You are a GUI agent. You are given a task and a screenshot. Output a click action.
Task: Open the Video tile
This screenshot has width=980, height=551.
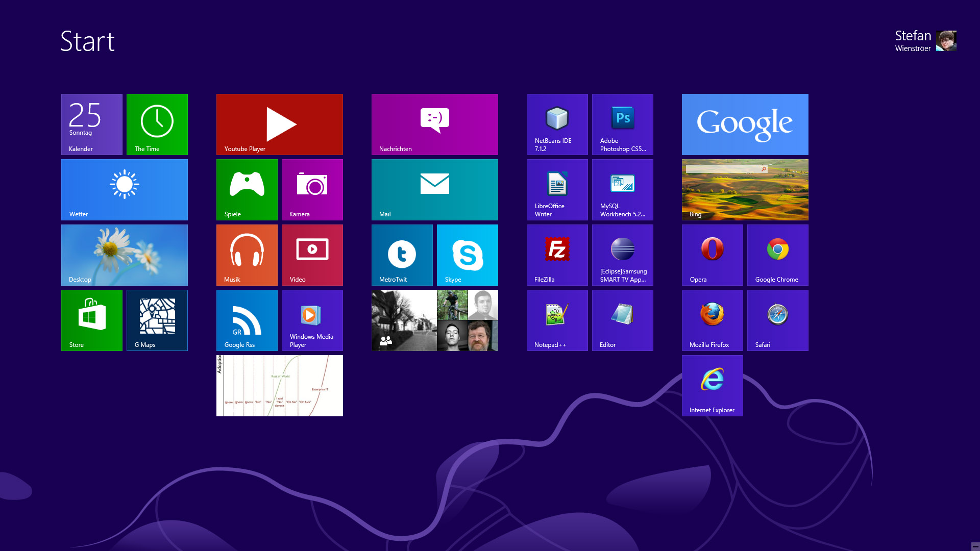pos(312,255)
